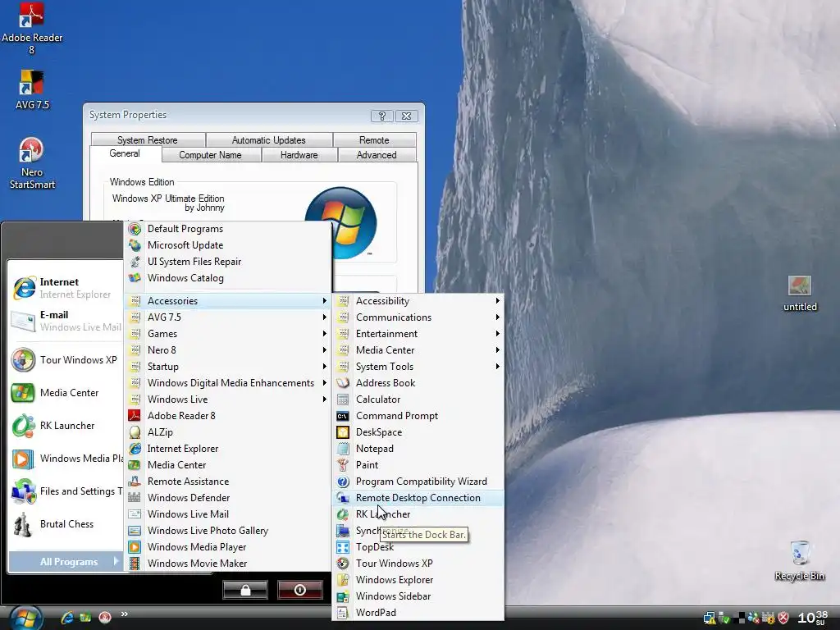Open Windows Live Photo Gallery
This screenshot has height=630, width=840.
[x=228, y=531]
